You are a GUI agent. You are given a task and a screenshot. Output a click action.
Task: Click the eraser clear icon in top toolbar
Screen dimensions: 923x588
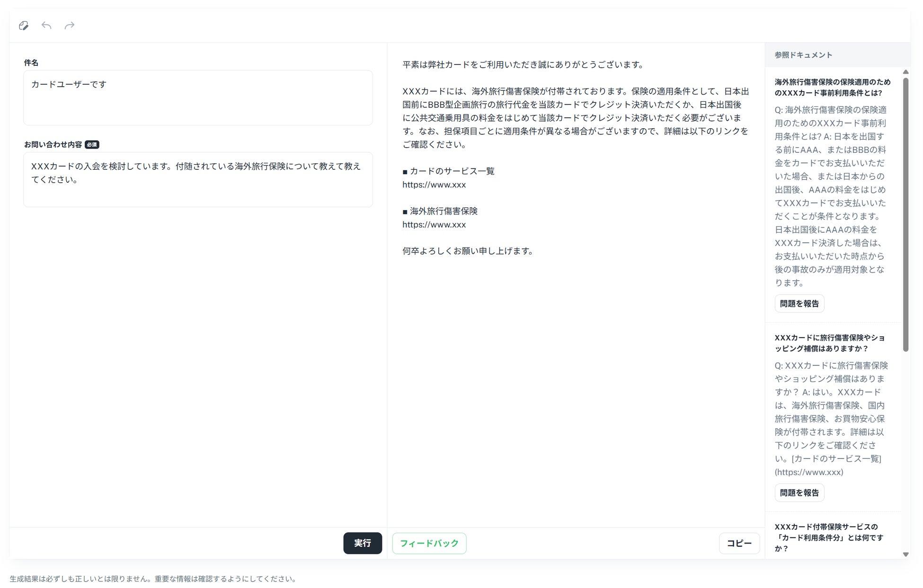point(24,26)
